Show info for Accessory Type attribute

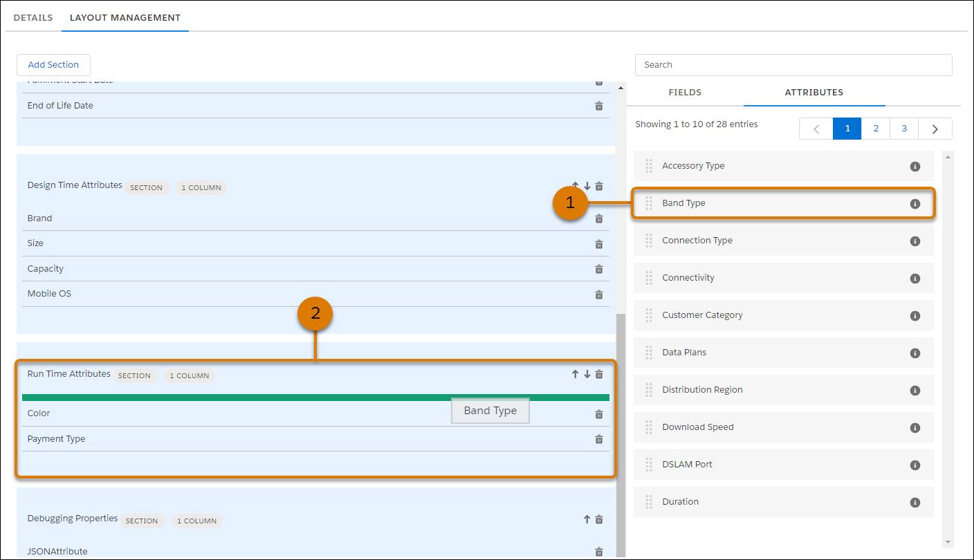[915, 167]
